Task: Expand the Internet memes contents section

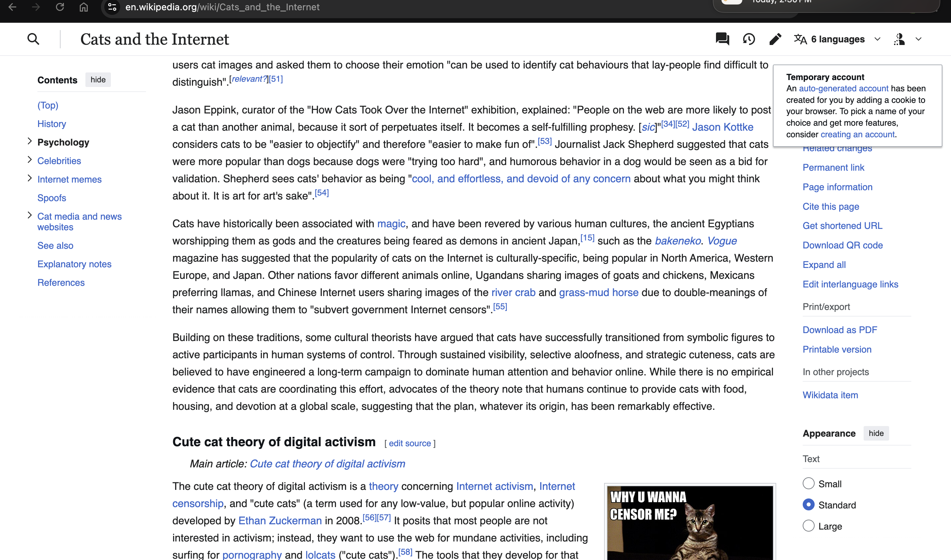Action: click(x=30, y=179)
